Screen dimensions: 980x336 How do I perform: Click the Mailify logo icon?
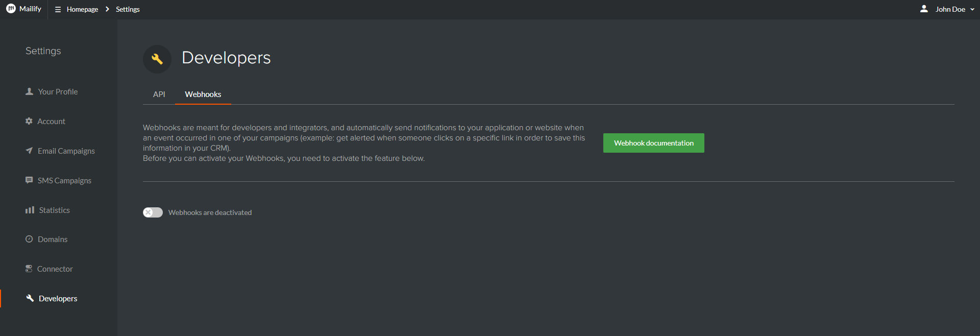coord(11,9)
